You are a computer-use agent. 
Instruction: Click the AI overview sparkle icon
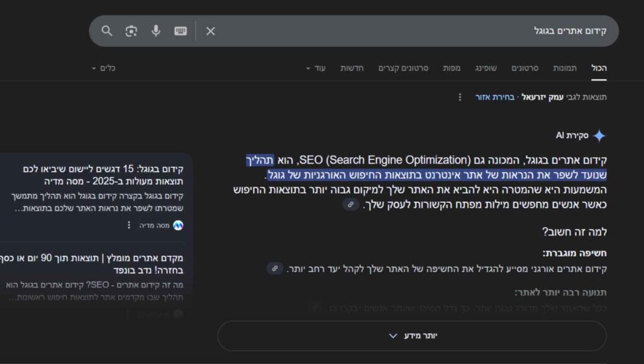click(599, 135)
